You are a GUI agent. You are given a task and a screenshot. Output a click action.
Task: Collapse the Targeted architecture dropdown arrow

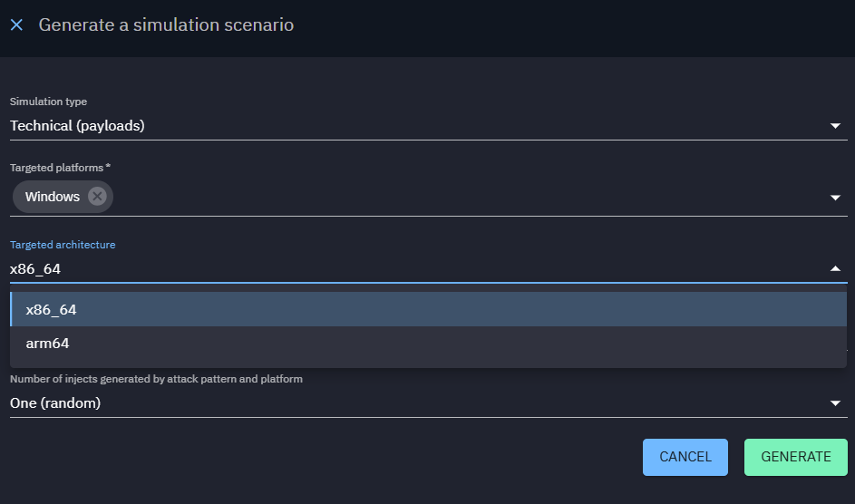pyautogui.click(x=835, y=268)
